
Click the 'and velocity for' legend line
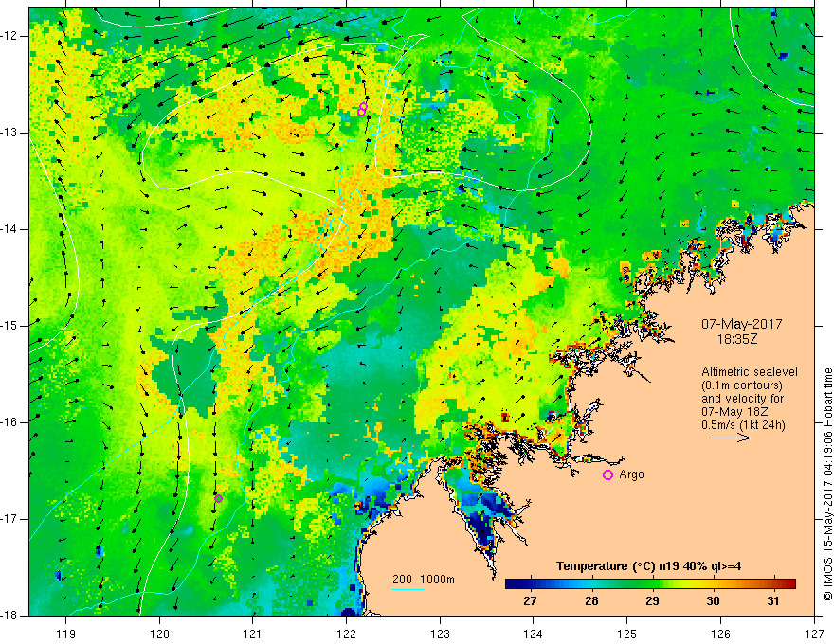742,399
